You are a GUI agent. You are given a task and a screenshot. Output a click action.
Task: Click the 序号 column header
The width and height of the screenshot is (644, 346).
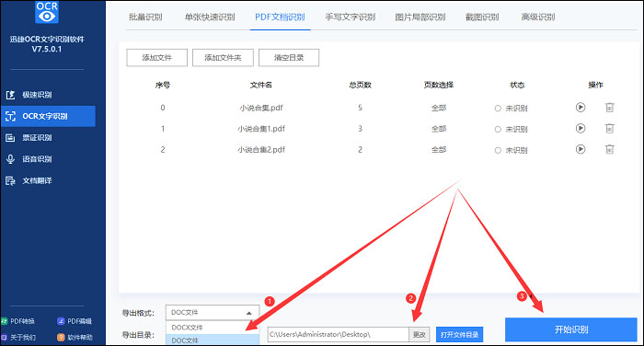pos(163,85)
